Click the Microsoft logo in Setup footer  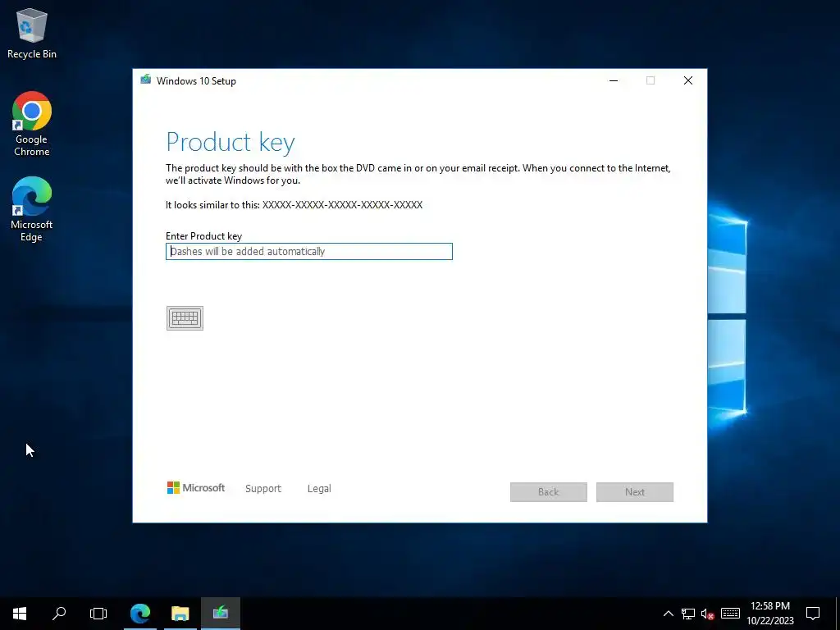(x=196, y=488)
